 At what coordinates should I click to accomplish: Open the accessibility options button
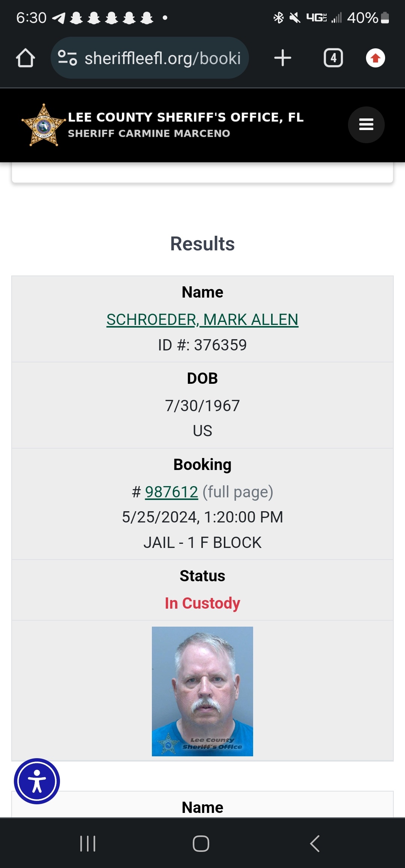point(37,781)
